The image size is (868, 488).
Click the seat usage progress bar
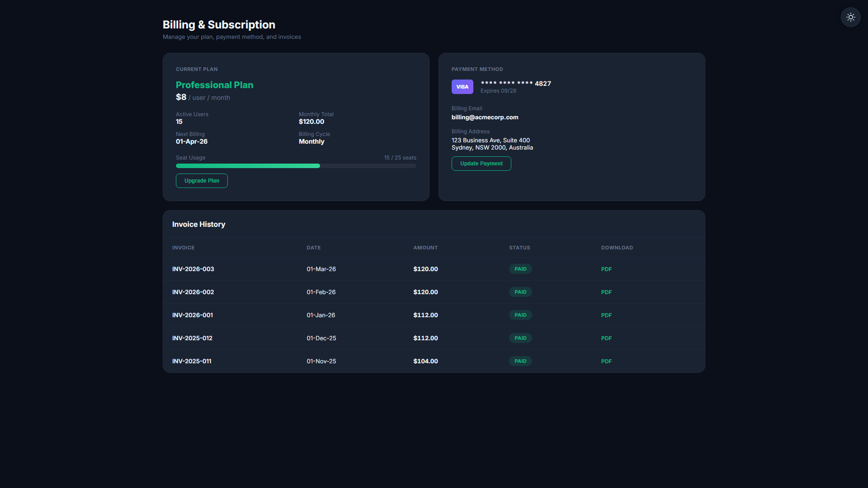point(296,166)
